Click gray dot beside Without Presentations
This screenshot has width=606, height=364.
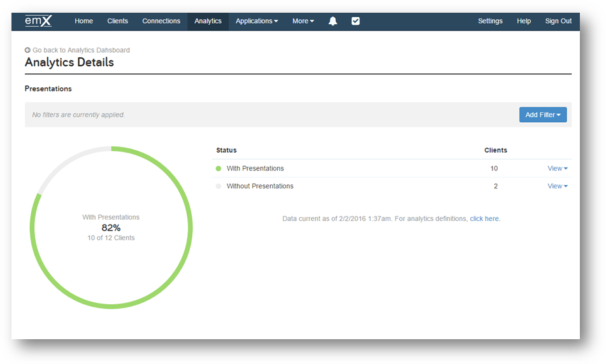click(x=219, y=186)
